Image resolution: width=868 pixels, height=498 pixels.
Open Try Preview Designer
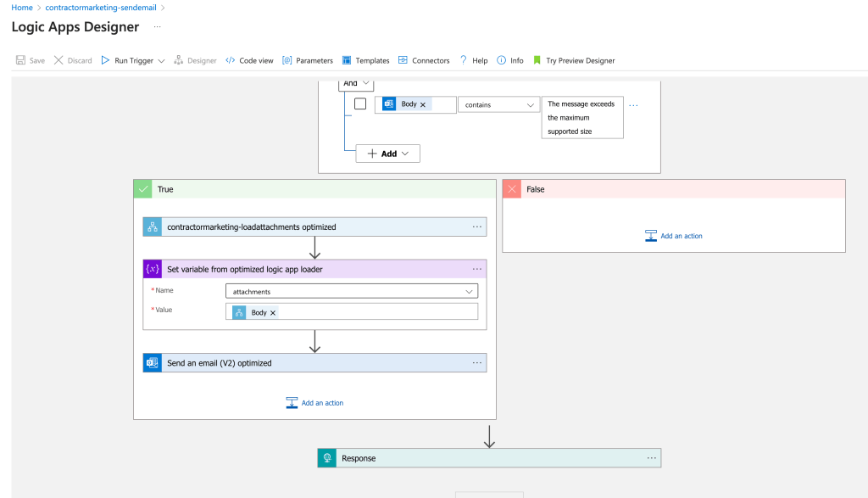pos(574,60)
